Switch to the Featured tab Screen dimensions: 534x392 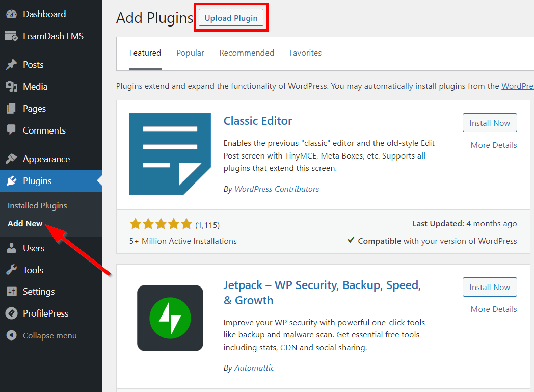(x=145, y=53)
